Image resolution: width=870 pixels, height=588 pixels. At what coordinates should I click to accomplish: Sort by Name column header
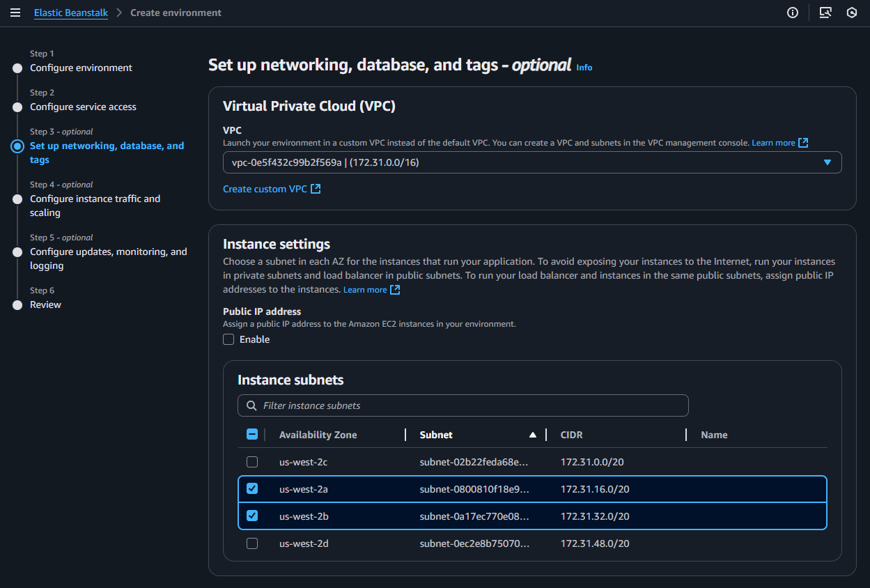click(x=714, y=435)
